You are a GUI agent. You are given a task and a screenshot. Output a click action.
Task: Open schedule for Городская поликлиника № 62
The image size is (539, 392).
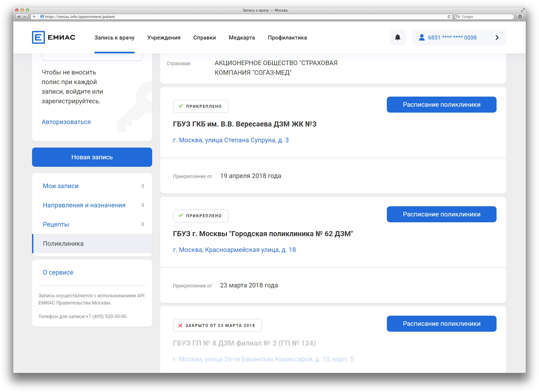[442, 214]
